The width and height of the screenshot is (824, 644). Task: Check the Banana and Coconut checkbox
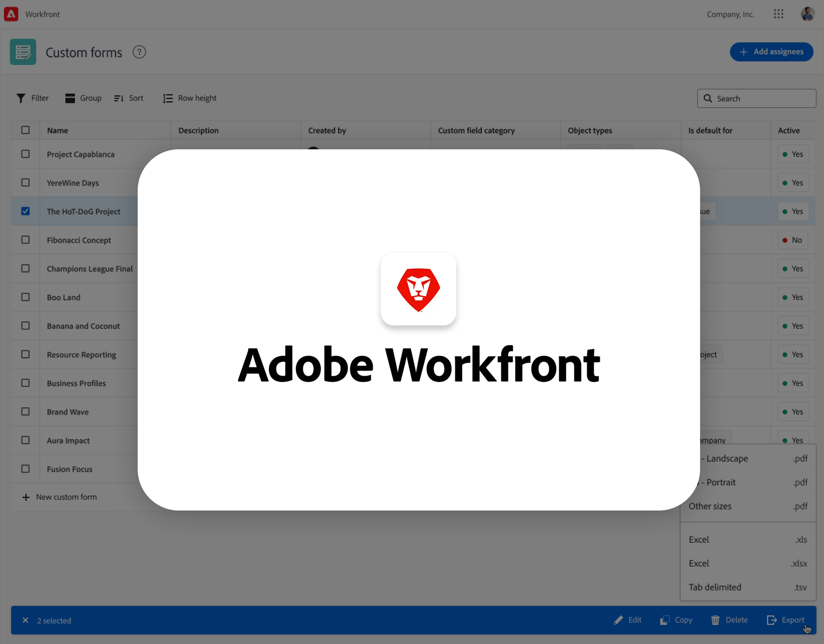(x=25, y=326)
